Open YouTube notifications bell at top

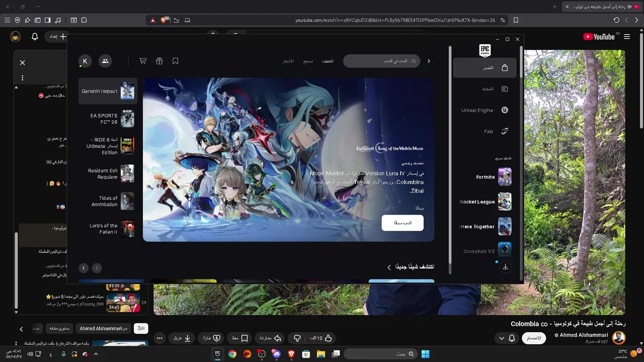click(35, 37)
